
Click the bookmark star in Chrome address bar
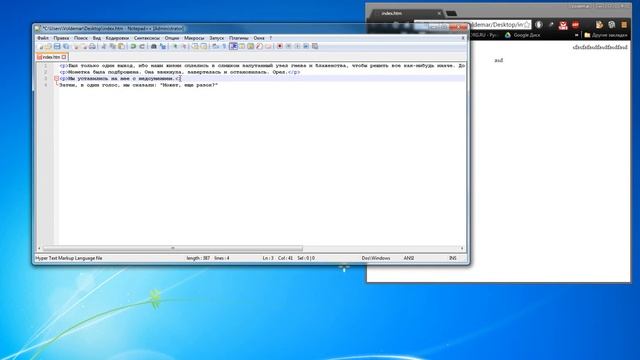527,25
